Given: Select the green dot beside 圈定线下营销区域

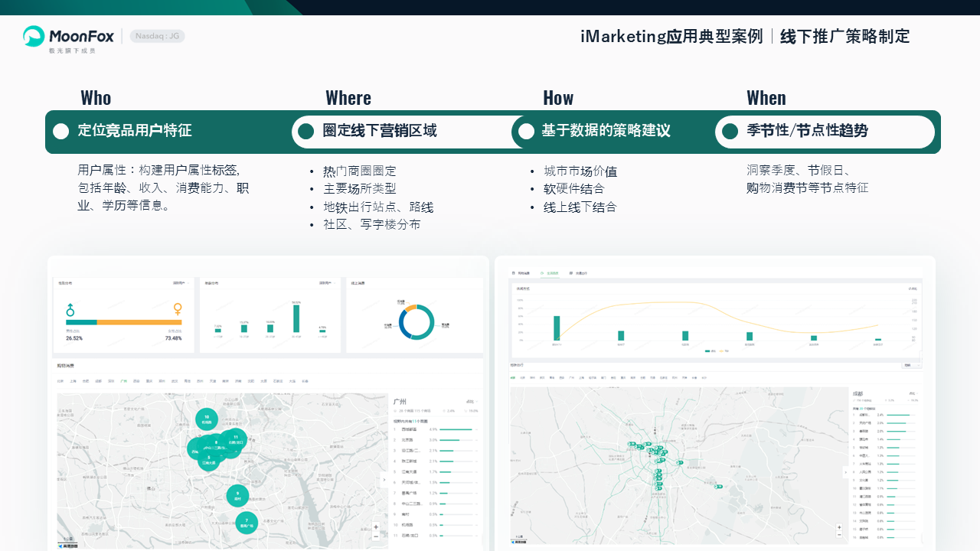Looking at the screenshot, I should tap(306, 132).
